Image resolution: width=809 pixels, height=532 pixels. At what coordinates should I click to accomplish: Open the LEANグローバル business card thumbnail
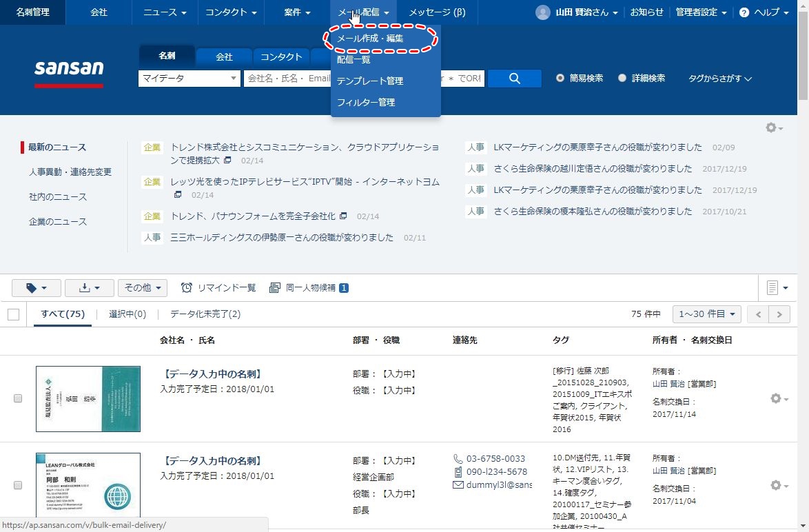(88, 485)
